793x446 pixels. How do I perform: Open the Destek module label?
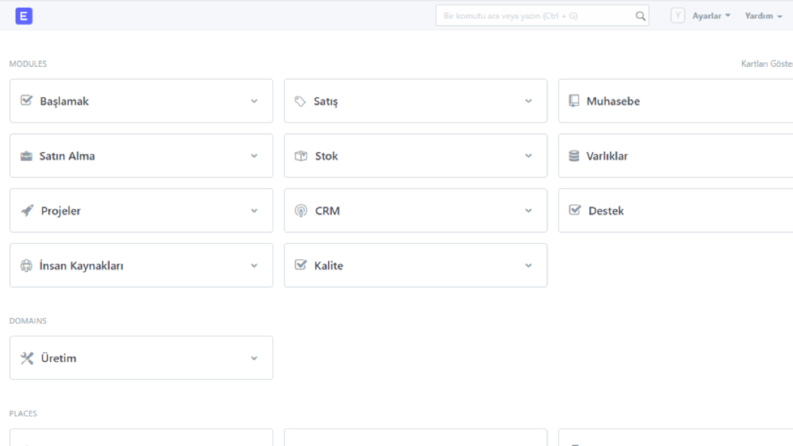[606, 211]
